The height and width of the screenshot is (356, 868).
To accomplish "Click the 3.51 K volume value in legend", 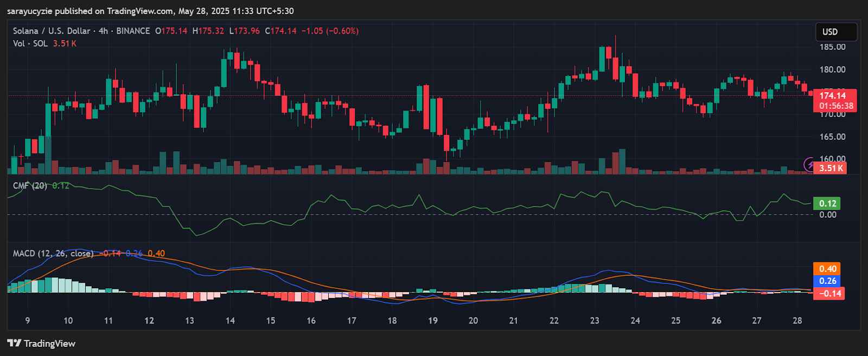I will pyautogui.click(x=65, y=43).
